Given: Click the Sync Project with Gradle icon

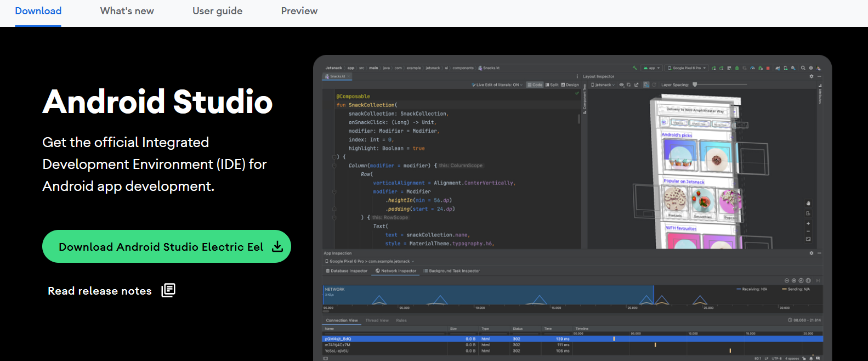Looking at the screenshot, I should [x=778, y=68].
